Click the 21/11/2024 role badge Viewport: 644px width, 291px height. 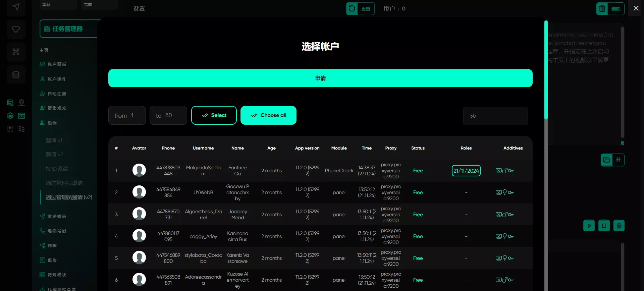(466, 171)
